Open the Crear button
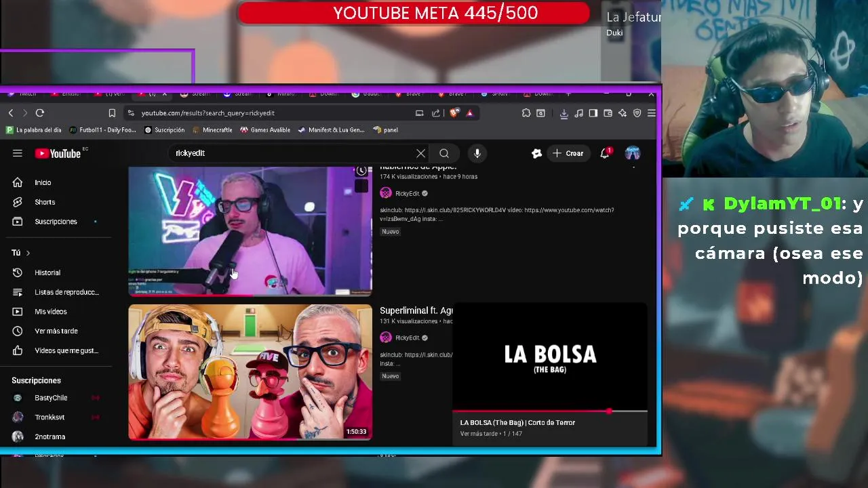This screenshot has height=488, width=868. (568, 154)
